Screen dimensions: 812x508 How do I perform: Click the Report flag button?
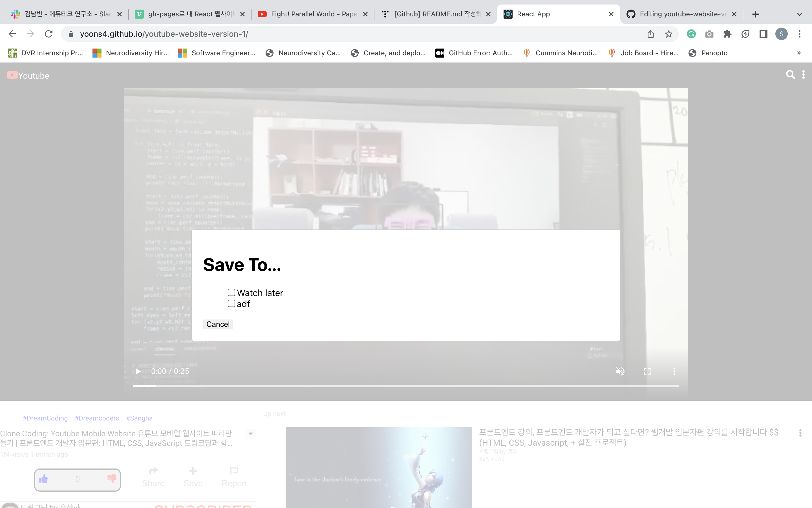(x=234, y=477)
